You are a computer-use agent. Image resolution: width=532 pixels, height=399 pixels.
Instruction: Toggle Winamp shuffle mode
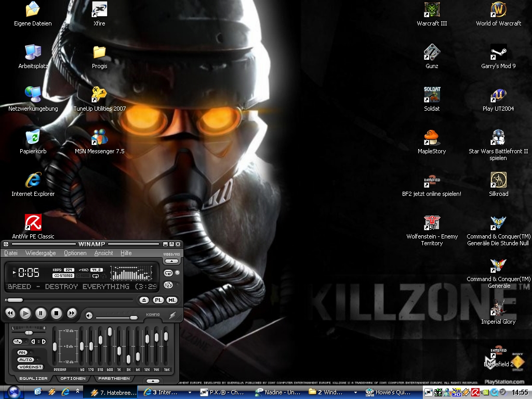168,285
